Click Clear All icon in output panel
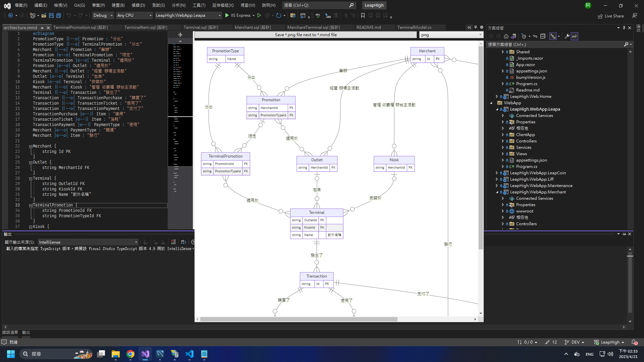This screenshot has height=362, width=644. pyautogui.click(x=173, y=242)
